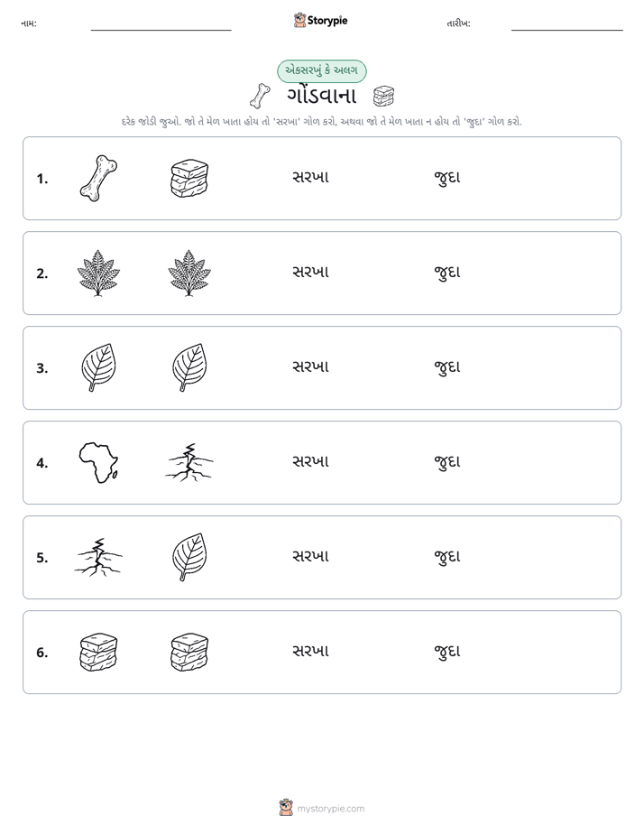Choose 'જુદા' for question 4
This screenshot has height=834, width=644.
coord(446,462)
